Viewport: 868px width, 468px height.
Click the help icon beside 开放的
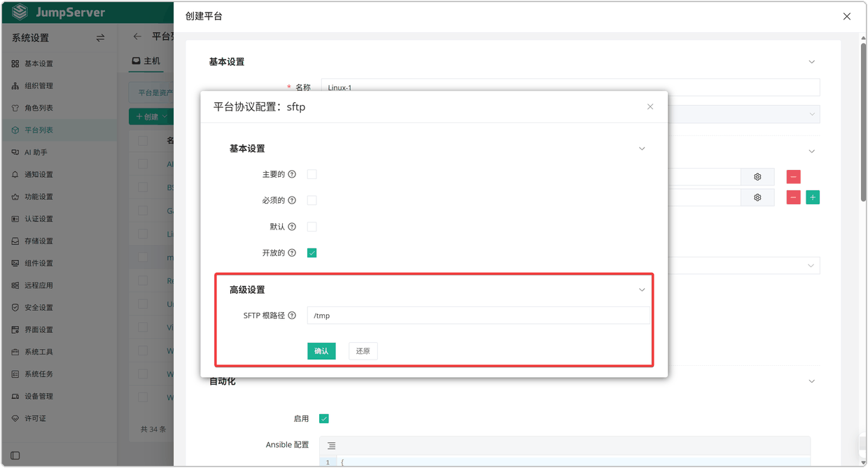click(292, 253)
